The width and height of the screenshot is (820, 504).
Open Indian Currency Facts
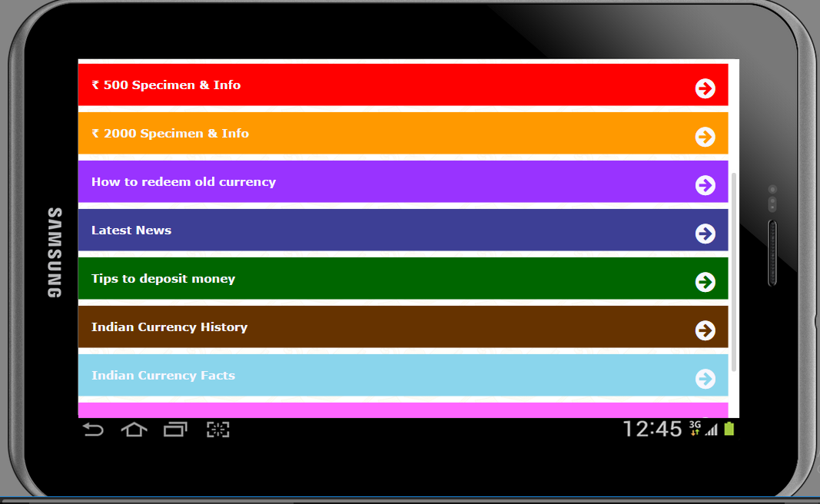point(403,376)
